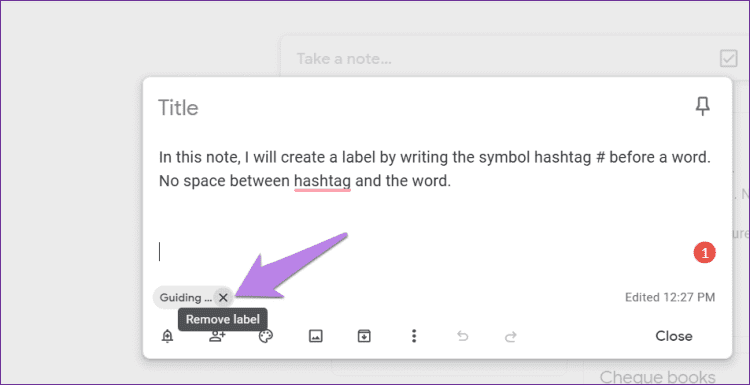This screenshot has height=385, width=750.
Task: Click the underlined word hashtag
Action: coord(323,181)
